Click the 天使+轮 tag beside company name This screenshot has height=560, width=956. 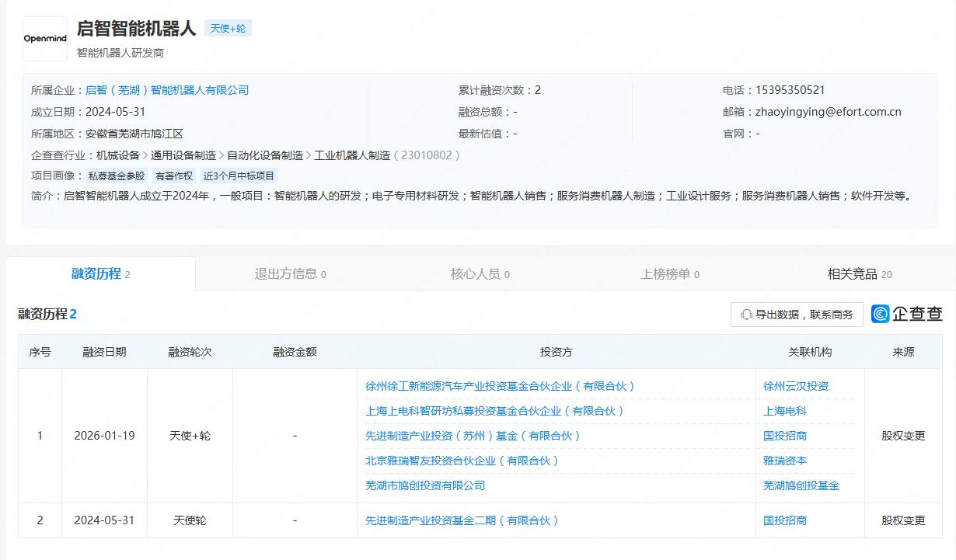coord(228,29)
